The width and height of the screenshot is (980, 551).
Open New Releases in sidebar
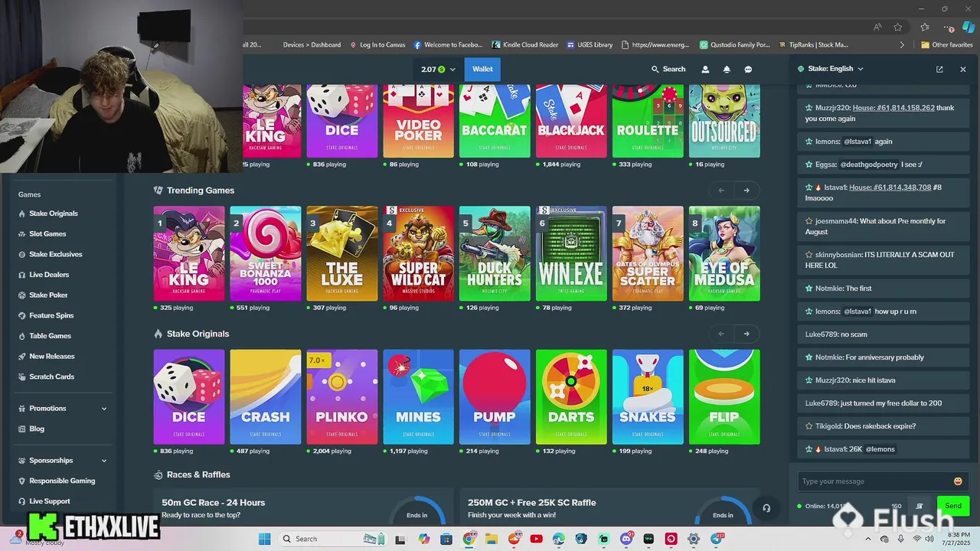pos(52,357)
